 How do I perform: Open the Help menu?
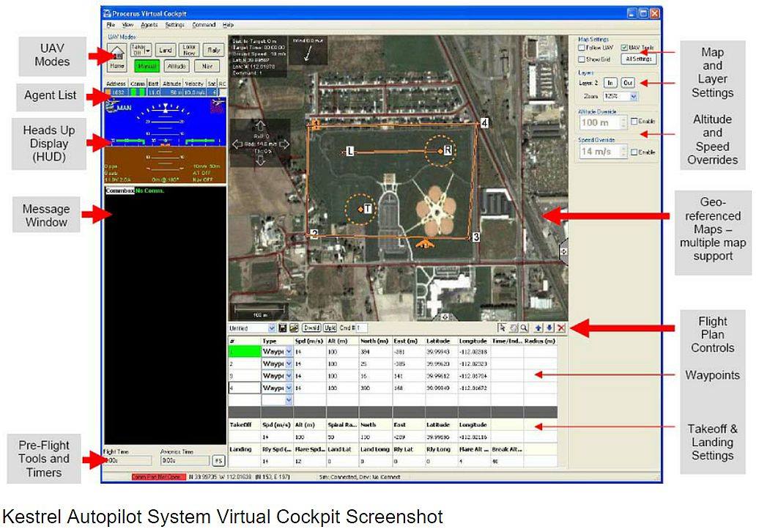tap(228, 25)
